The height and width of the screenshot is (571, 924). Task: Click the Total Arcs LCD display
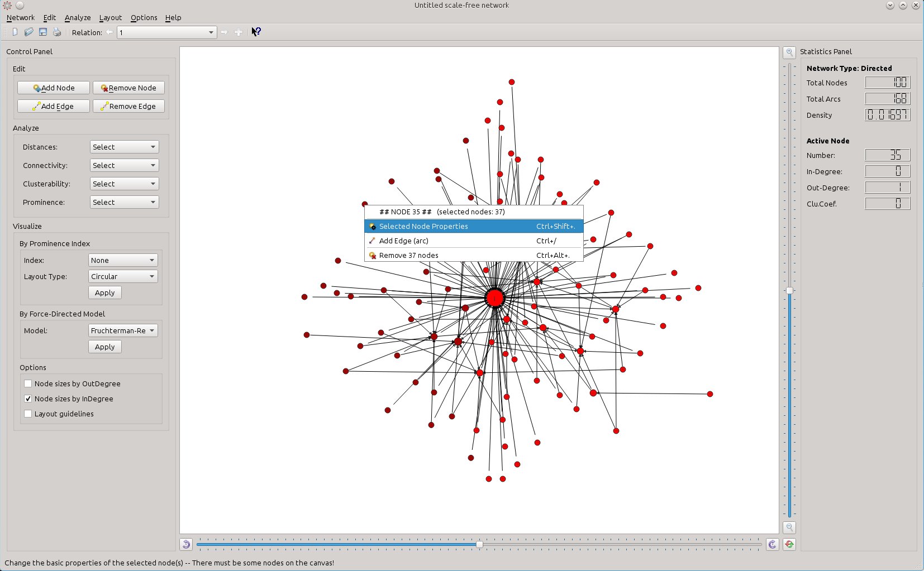(888, 99)
